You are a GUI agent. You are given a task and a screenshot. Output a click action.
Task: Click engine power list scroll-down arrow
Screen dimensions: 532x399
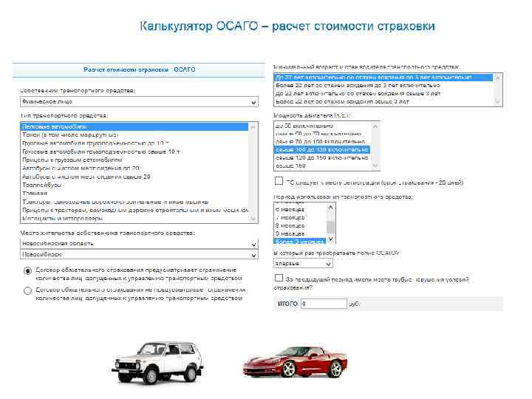coord(375,166)
